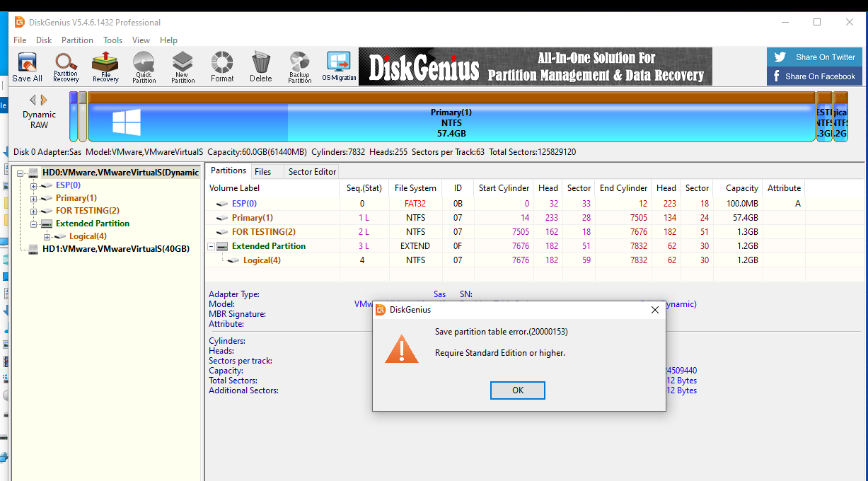This screenshot has width=868, height=481.
Task: Open the File menu
Action: [20, 40]
